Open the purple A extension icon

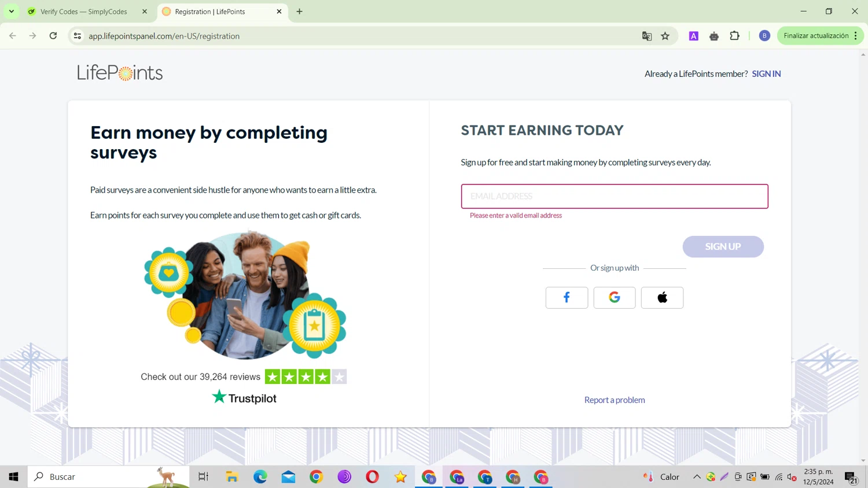pyautogui.click(x=693, y=36)
